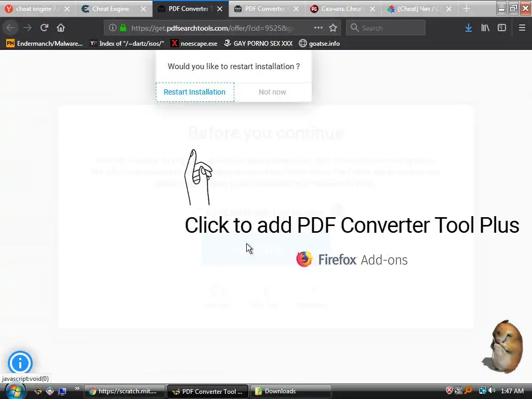Screen dimensions: 532x399
Task: Open Endermanch/Malware bookmark
Action: click(45, 44)
